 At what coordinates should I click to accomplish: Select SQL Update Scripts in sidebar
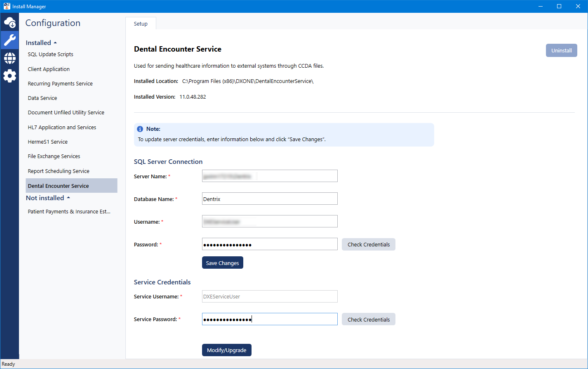tap(50, 54)
